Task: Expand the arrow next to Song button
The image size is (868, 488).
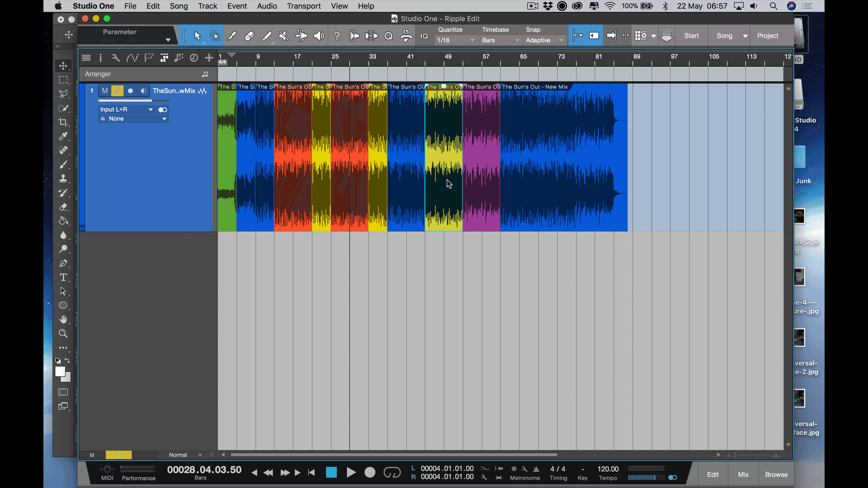Action: point(745,36)
